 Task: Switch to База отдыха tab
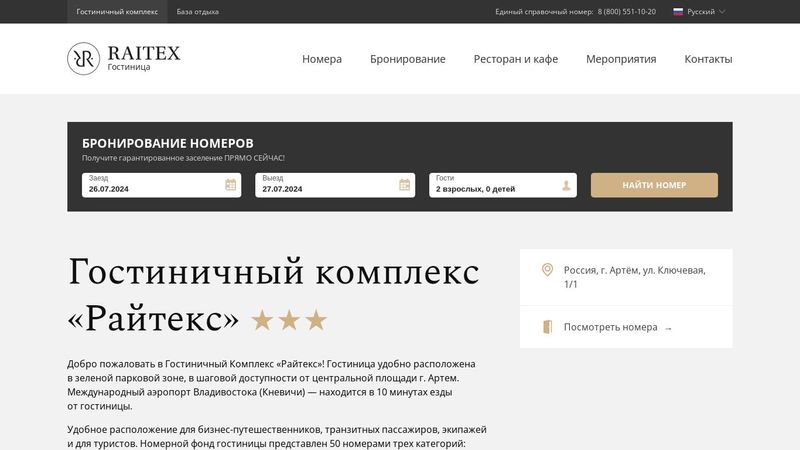click(197, 12)
